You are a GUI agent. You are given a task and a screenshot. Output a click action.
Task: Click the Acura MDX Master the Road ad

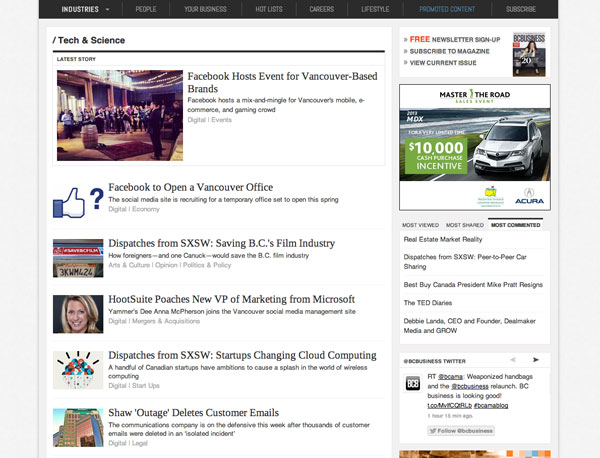(x=475, y=147)
